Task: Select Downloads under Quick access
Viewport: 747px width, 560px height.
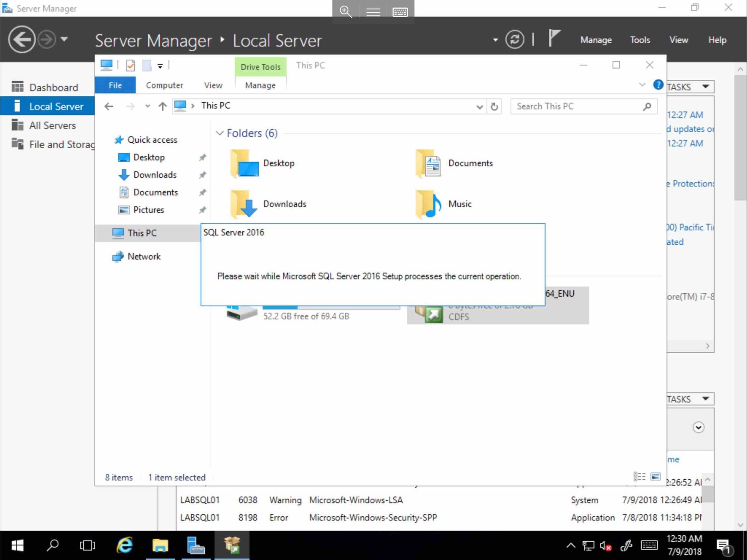Action: 155,175
